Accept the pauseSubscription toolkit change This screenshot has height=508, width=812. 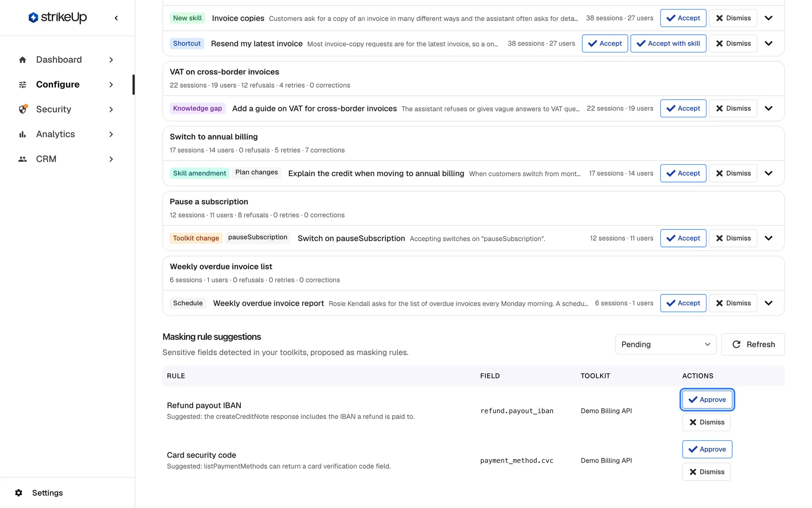pyautogui.click(x=683, y=238)
